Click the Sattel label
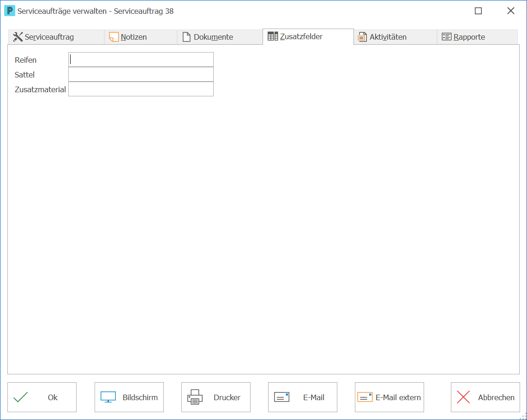 (24, 75)
